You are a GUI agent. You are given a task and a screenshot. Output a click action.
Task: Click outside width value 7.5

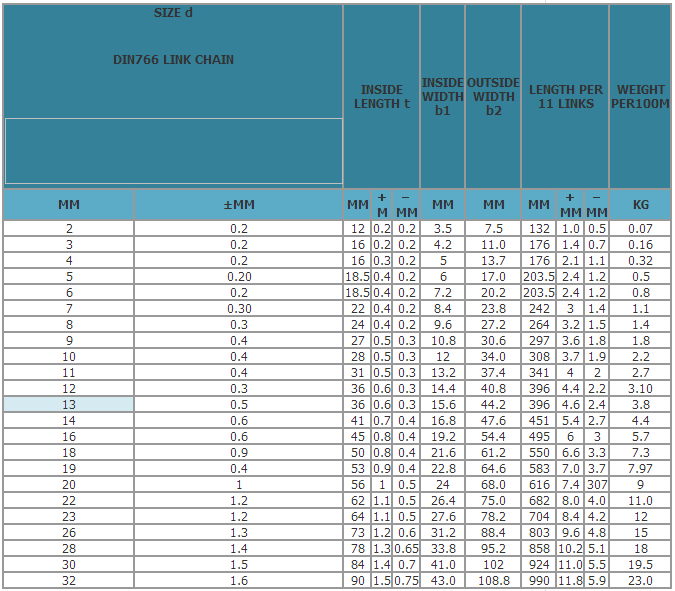click(x=493, y=229)
